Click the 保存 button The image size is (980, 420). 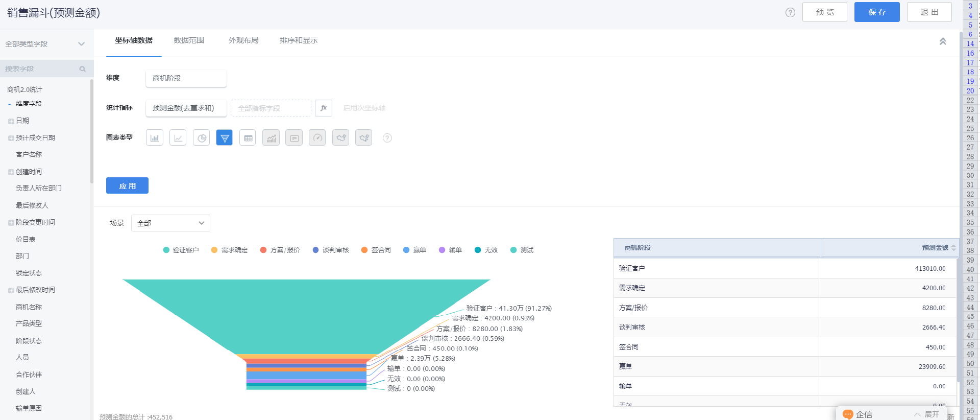click(877, 12)
